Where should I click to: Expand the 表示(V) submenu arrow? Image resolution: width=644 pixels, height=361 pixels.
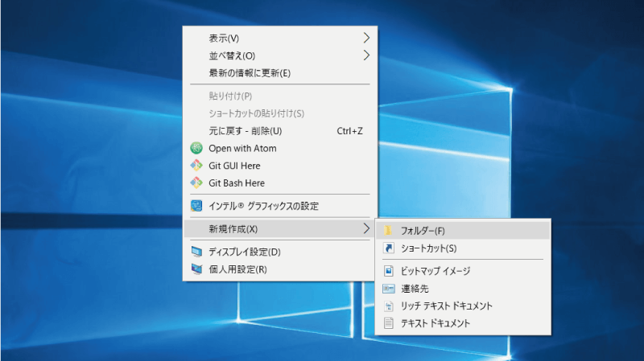point(366,38)
